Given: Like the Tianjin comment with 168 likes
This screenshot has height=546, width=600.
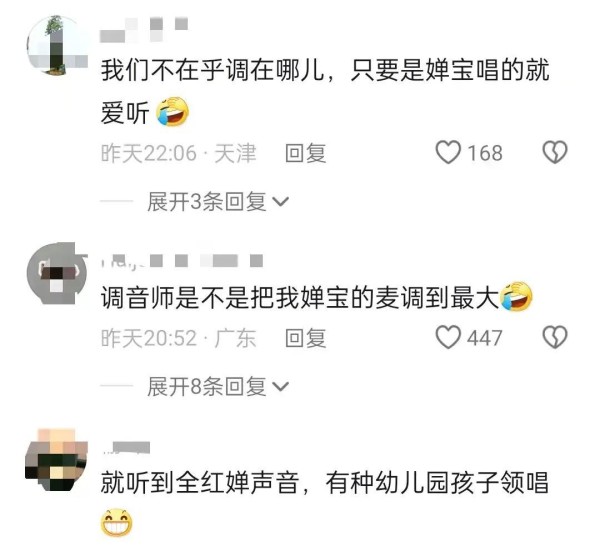Looking at the screenshot, I should (x=448, y=152).
